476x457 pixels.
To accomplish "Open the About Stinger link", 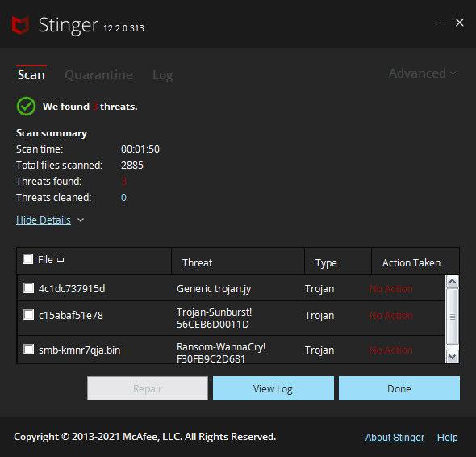I will tap(395, 438).
